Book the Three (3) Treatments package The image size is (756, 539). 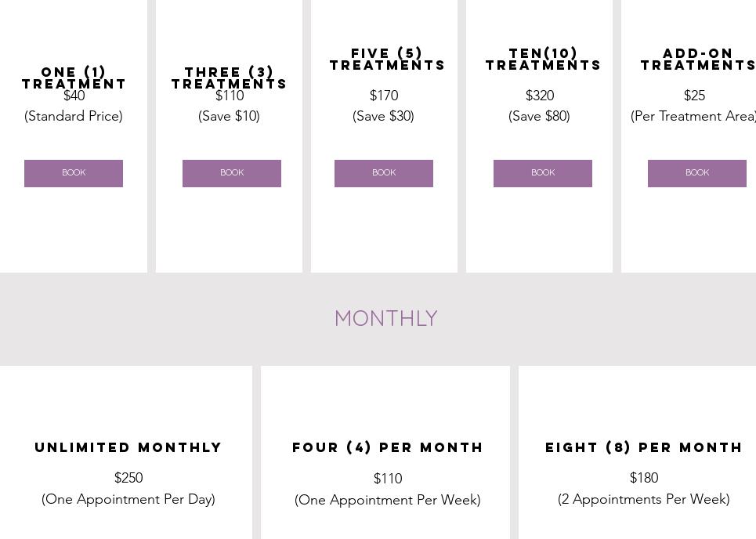click(232, 173)
